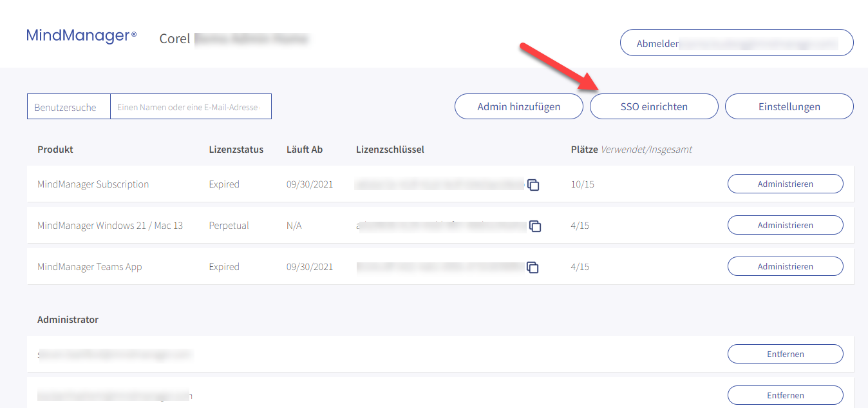The height and width of the screenshot is (408, 868).
Task: Click Expired status of MindManager Teams App
Action: 224,267
